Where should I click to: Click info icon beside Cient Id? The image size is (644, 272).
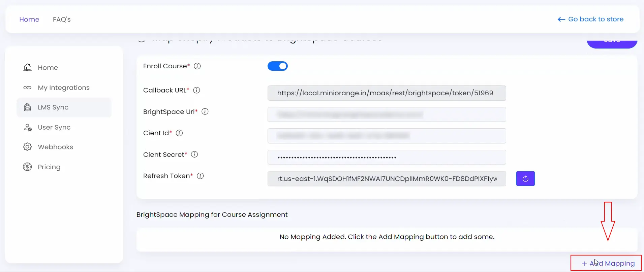(x=179, y=133)
